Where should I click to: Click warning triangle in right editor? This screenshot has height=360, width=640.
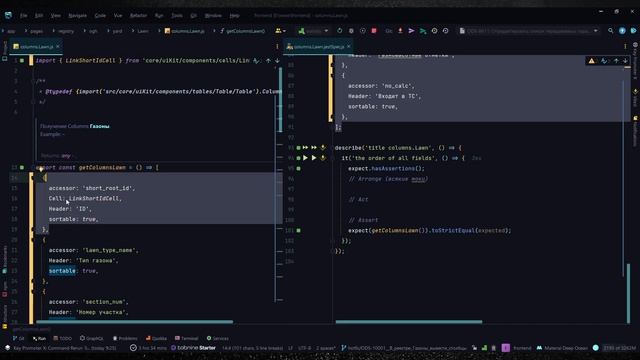(591, 61)
